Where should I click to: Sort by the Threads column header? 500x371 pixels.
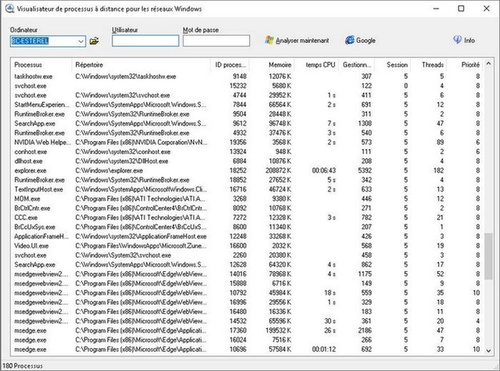pyautogui.click(x=428, y=65)
